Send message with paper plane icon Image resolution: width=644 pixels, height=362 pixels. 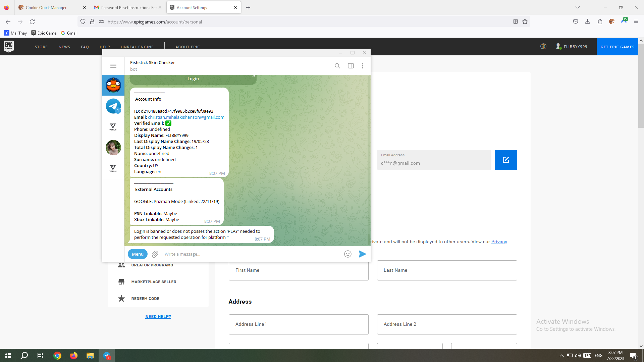pos(362,254)
